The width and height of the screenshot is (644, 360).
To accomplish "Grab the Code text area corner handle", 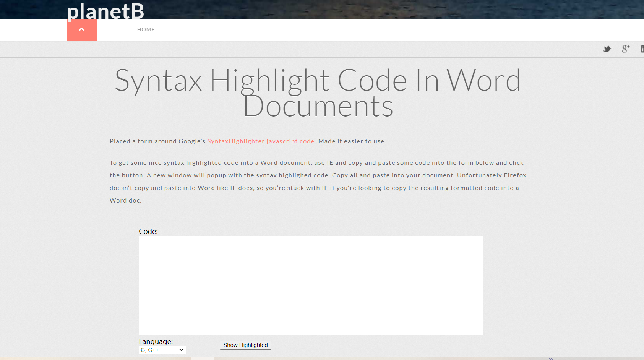I will pyautogui.click(x=480, y=332).
